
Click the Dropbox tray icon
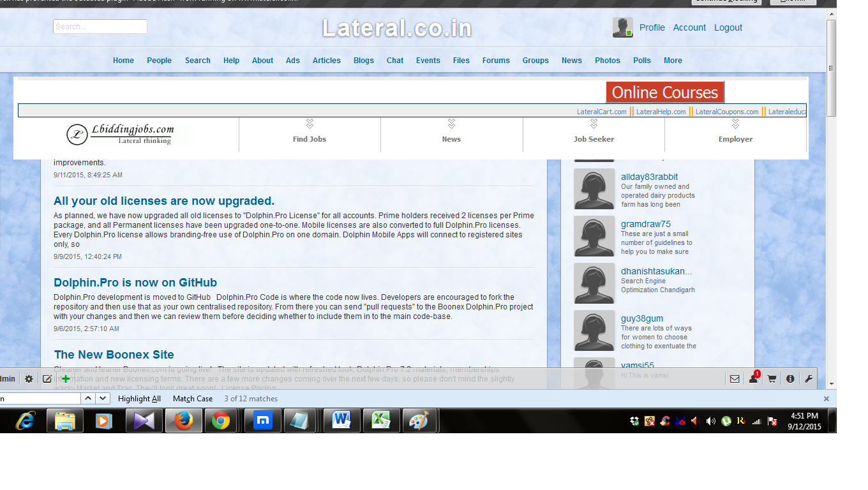(x=634, y=421)
